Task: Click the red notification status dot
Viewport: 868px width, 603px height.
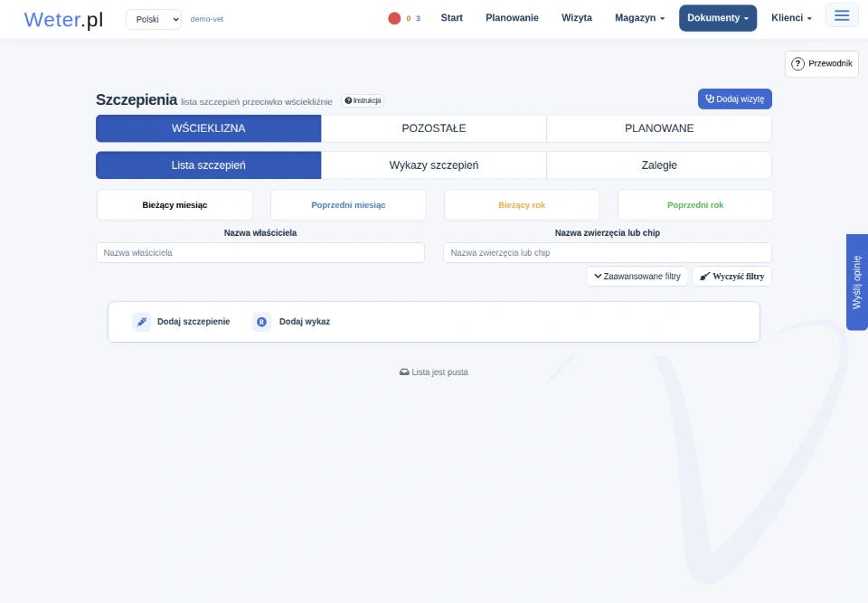Action: click(x=394, y=18)
